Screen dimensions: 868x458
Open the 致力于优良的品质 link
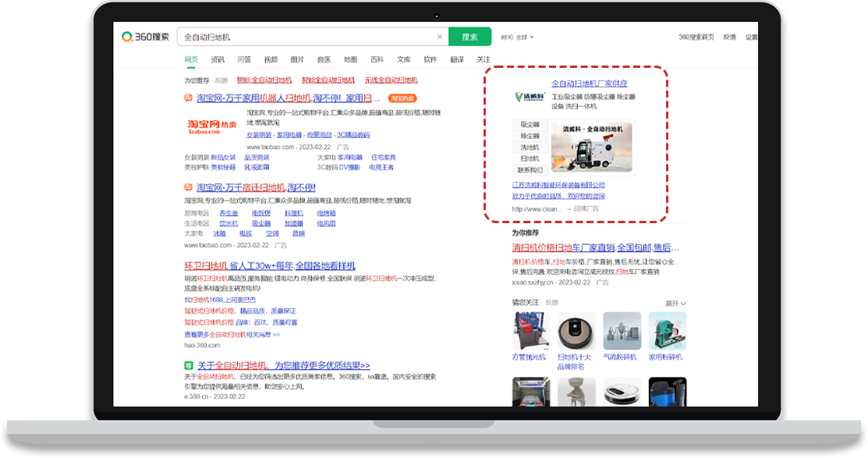tap(558, 196)
